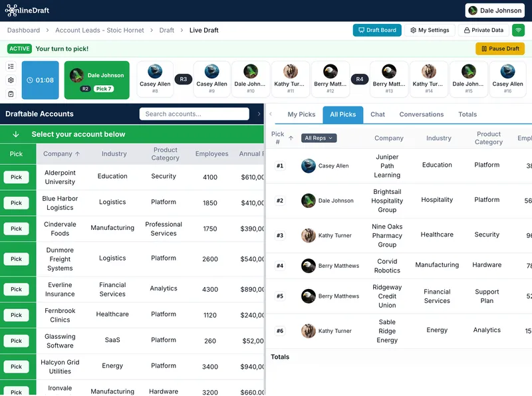
Task: Pick Everline Insurance
Action: (x=16, y=289)
